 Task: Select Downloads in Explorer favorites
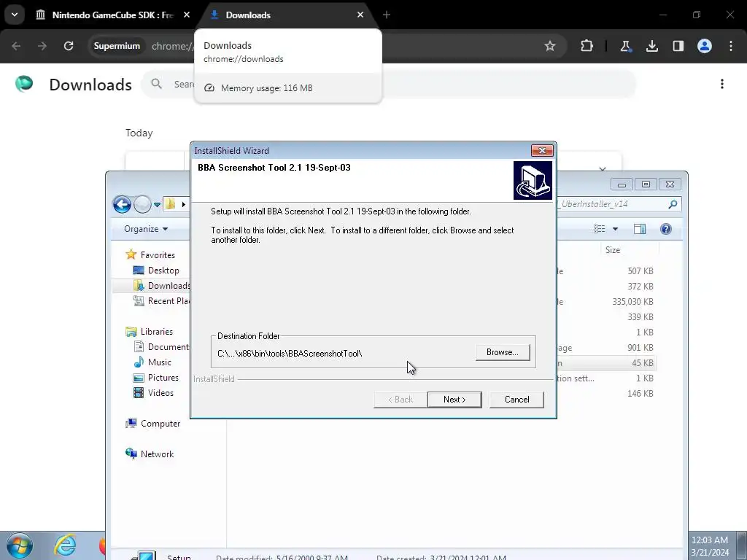(162, 286)
